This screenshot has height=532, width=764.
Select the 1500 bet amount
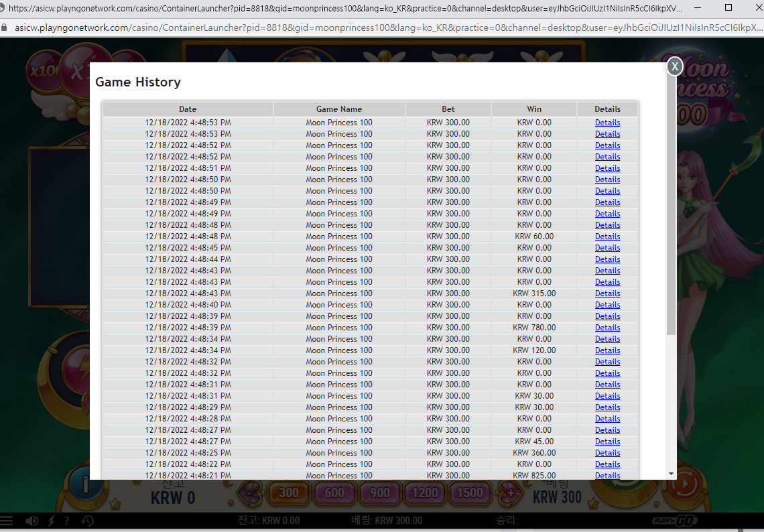point(470,493)
